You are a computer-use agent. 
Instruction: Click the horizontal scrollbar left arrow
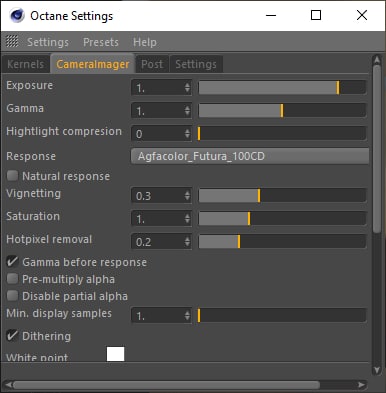(x=9, y=385)
